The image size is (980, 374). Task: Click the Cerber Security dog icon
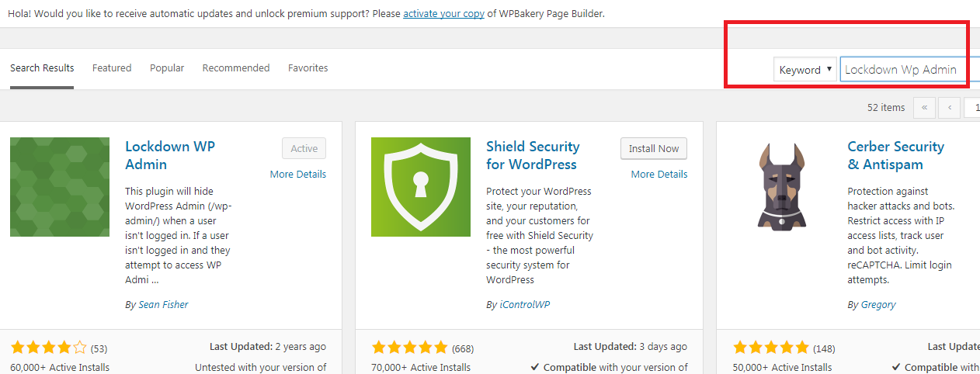[x=782, y=187]
